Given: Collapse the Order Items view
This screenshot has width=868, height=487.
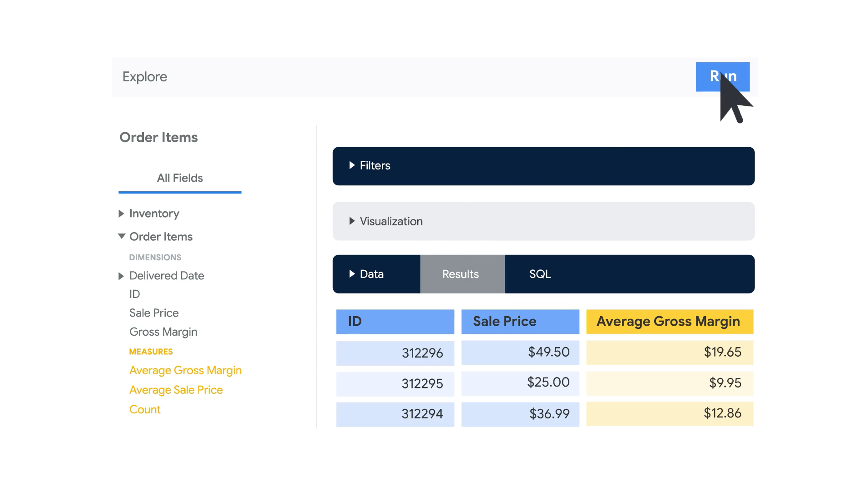Looking at the screenshot, I should pos(121,236).
